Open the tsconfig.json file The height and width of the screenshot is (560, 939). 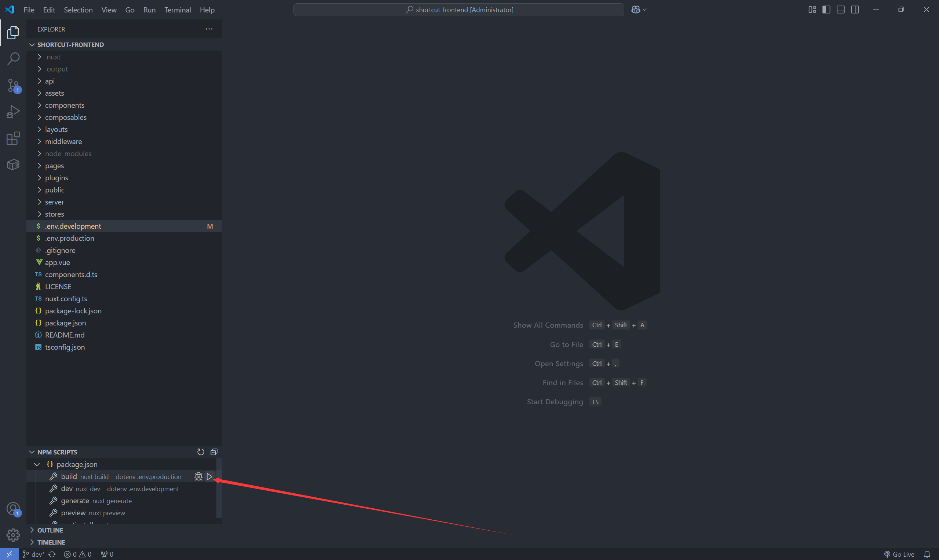pos(124,347)
